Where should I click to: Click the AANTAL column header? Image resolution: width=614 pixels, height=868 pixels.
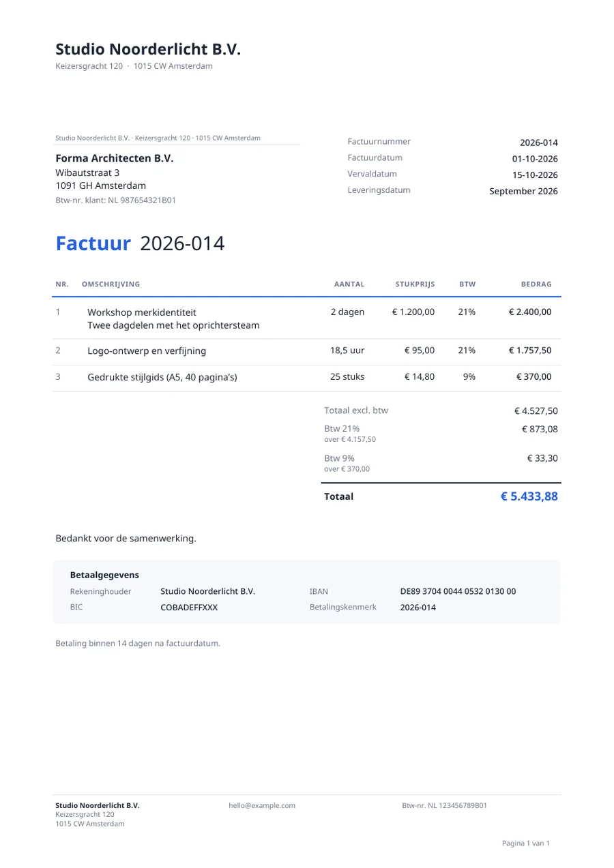pyautogui.click(x=349, y=284)
